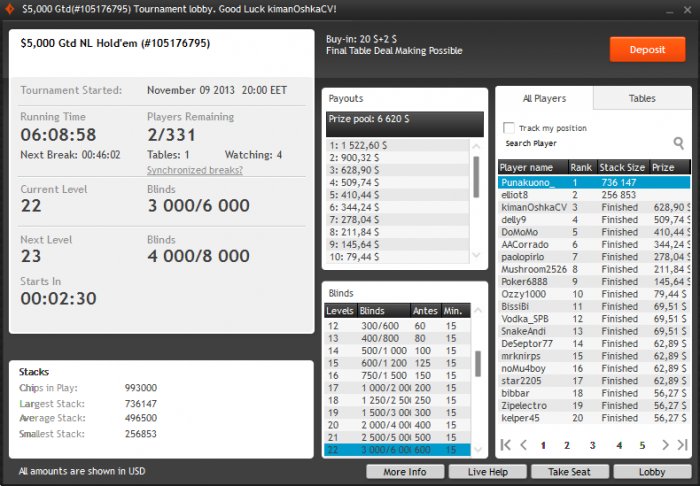The width and height of the screenshot is (700, 486).
Task: Select player row bibbar
Action: [594, 393]
